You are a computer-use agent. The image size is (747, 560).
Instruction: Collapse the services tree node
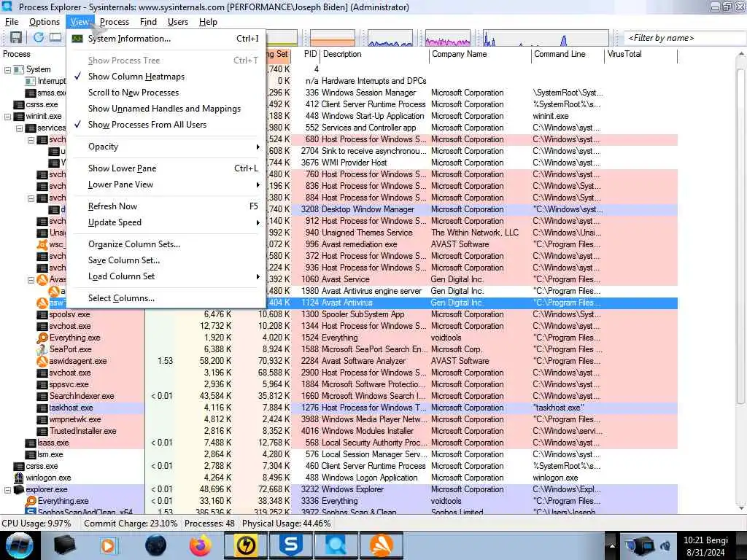19,128
